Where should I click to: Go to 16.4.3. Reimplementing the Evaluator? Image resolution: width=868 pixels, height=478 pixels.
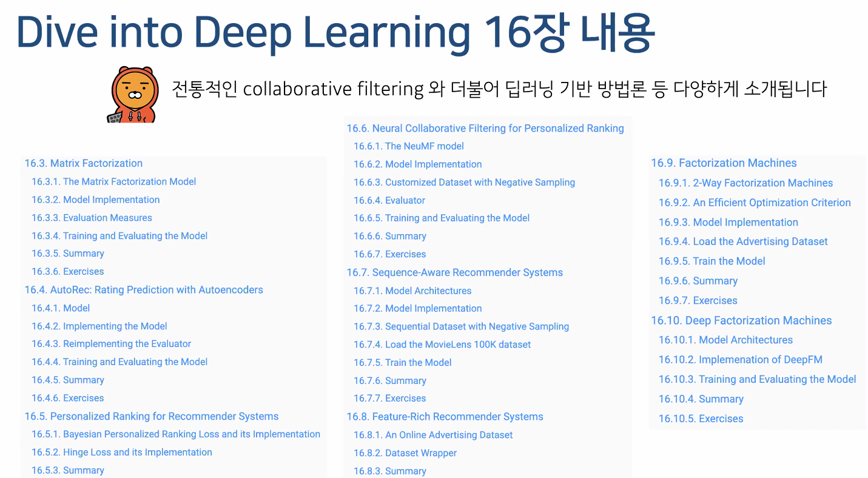112,344
